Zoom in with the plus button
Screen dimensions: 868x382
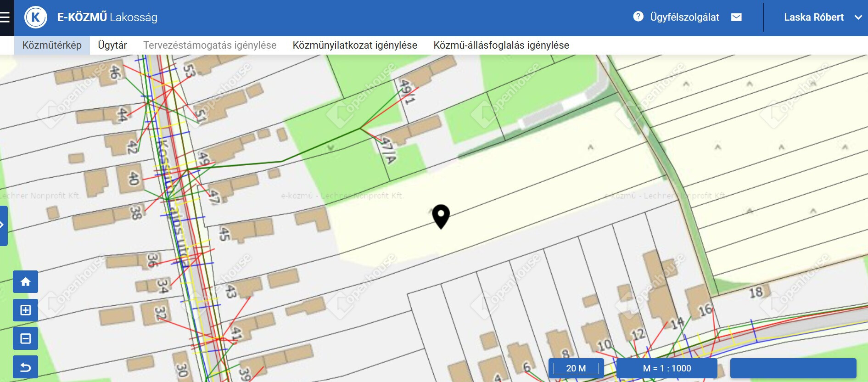coord(26,310)
